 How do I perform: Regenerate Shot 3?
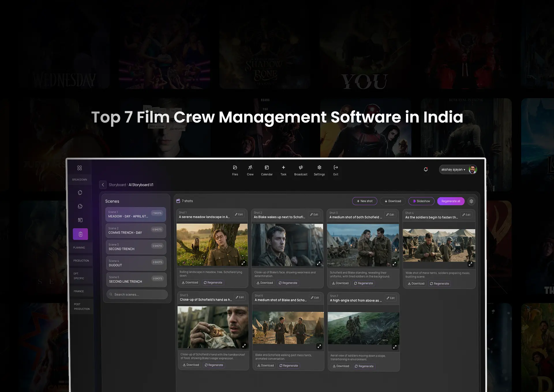tap(364, 283)
